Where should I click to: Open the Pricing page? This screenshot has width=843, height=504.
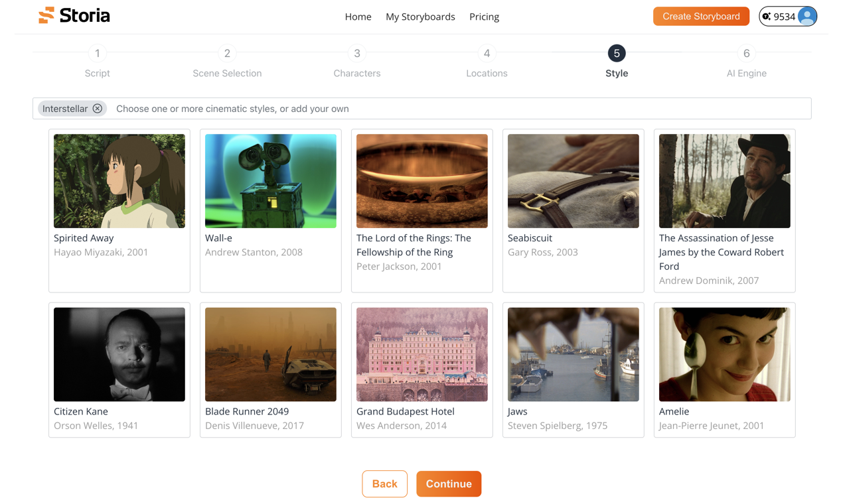pos(484,17)
